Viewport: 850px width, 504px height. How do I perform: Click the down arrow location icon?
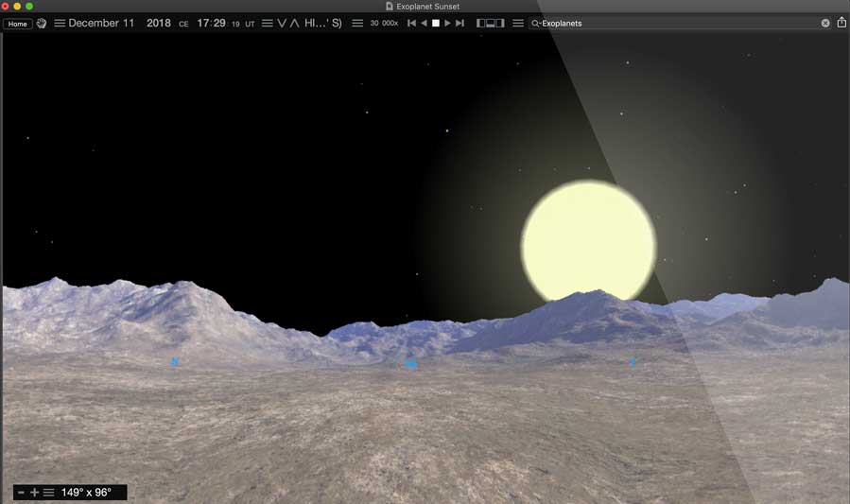click(x=281, y=24)
